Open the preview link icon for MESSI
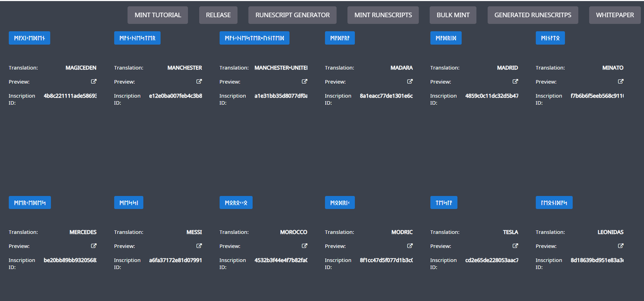644x301 pixels. [199, 246]
